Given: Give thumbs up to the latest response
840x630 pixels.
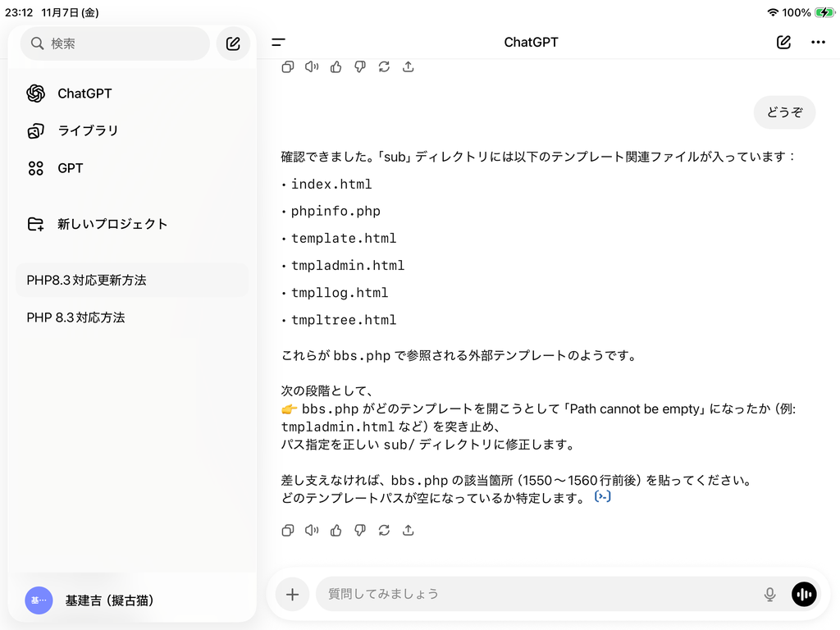Looking at the screenshot, I should pyautogui.click(x=336, y=531).
